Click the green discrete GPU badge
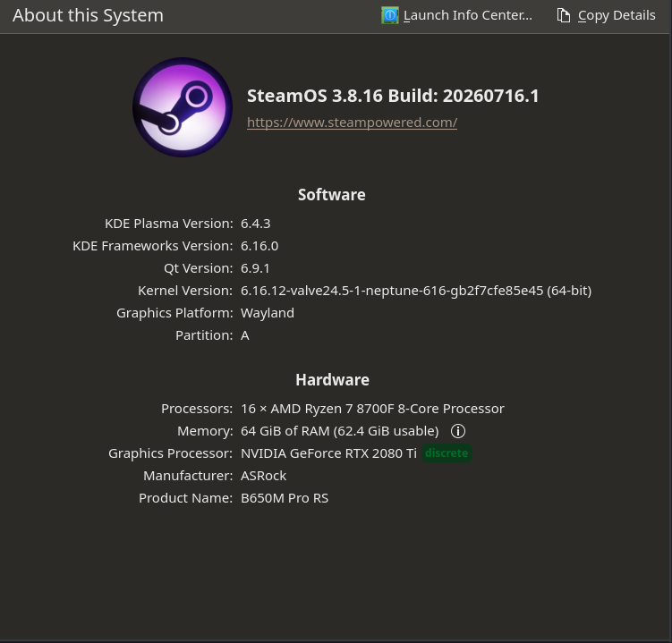 coord(447,453)
